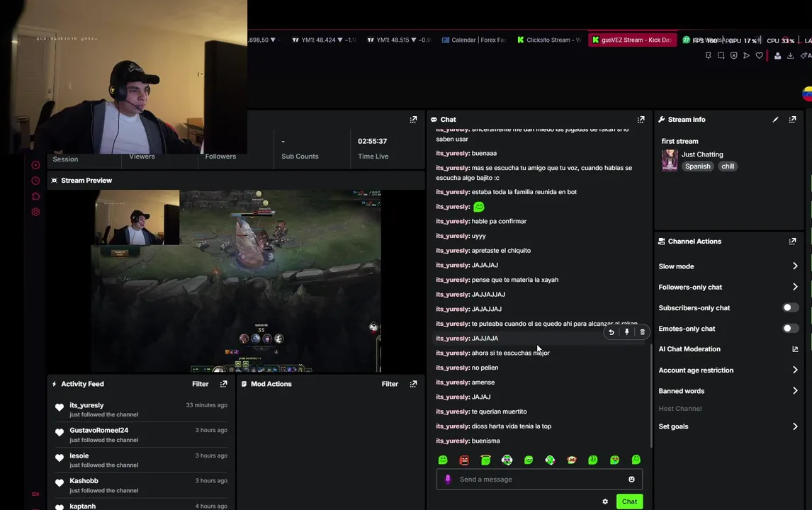Open AI Chat Moderation external link icon
812x510 pixels.
tap(795, 349)
